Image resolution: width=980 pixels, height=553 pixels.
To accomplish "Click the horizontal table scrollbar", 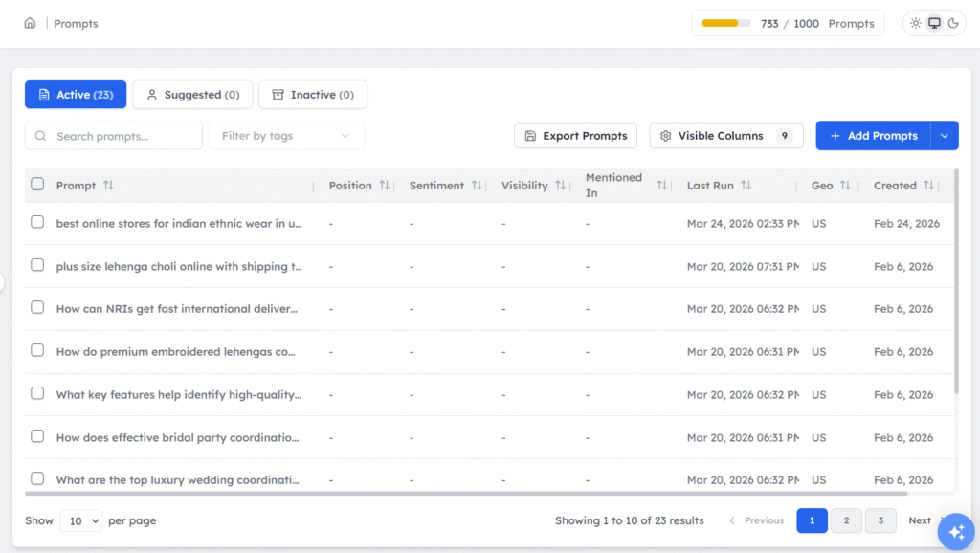I will [x=466, y=494].
